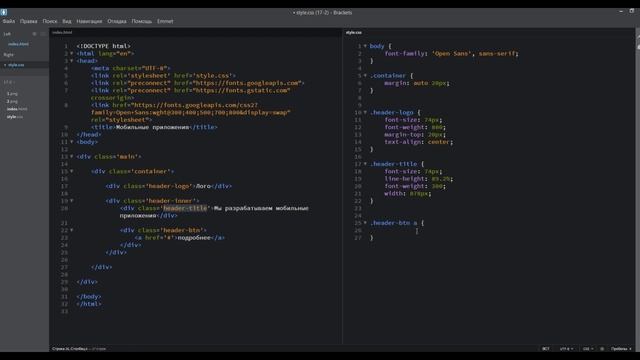Open the Поиск menu
Viewport: 640px width, 360px height.
(50, 21)
